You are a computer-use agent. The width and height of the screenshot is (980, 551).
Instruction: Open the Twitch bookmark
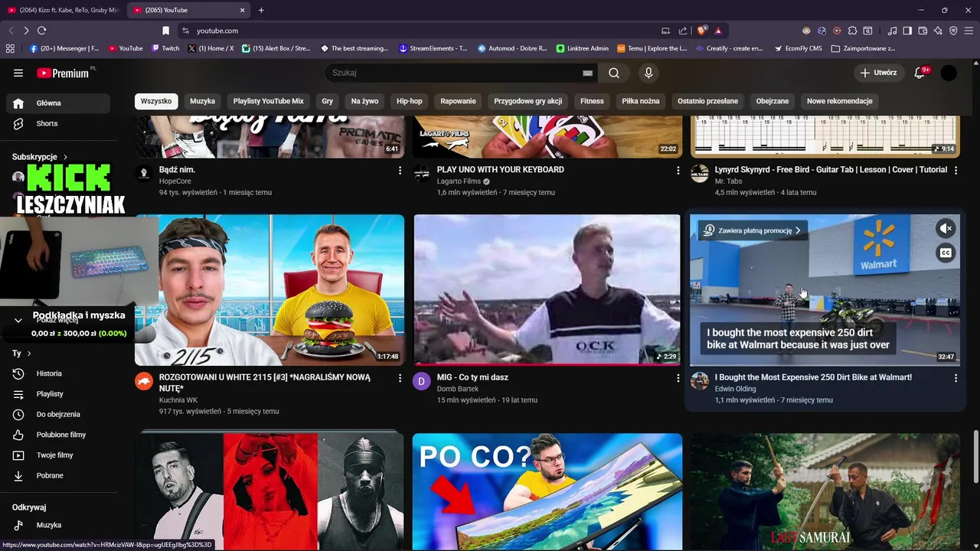pyautogui.click(x=165, y=48)
